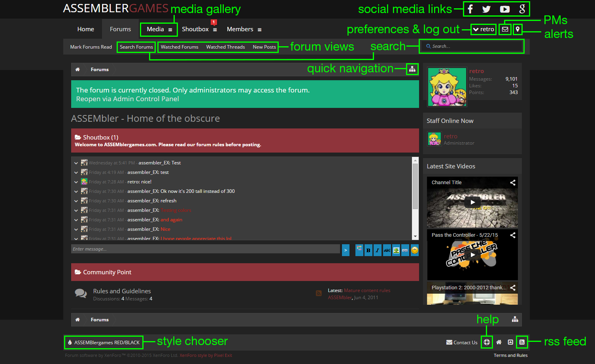Viewport: 595px width, 364px height.
Task: View Watched Threads
Action: (225, 47)
